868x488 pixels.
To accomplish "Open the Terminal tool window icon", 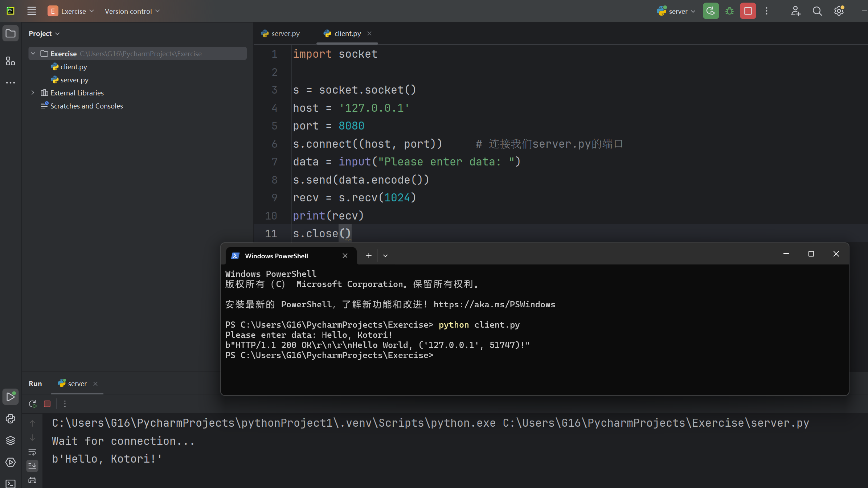I will [11, 483].
